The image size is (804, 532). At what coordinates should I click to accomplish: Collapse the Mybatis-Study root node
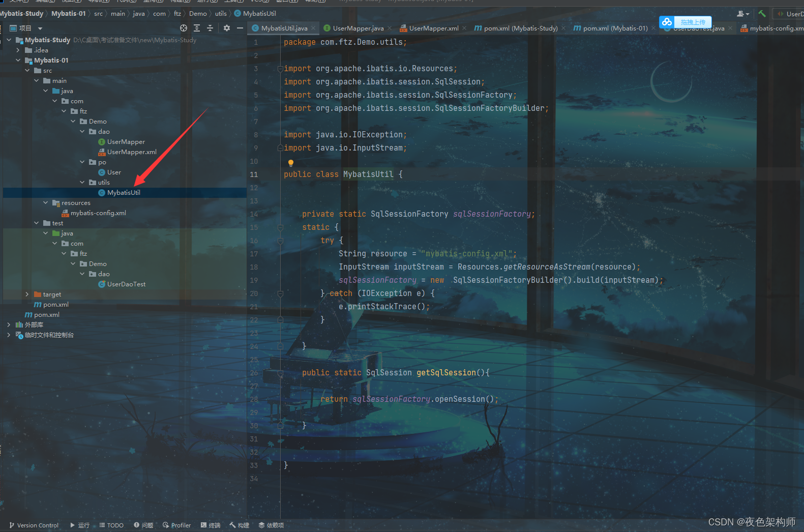9,40
